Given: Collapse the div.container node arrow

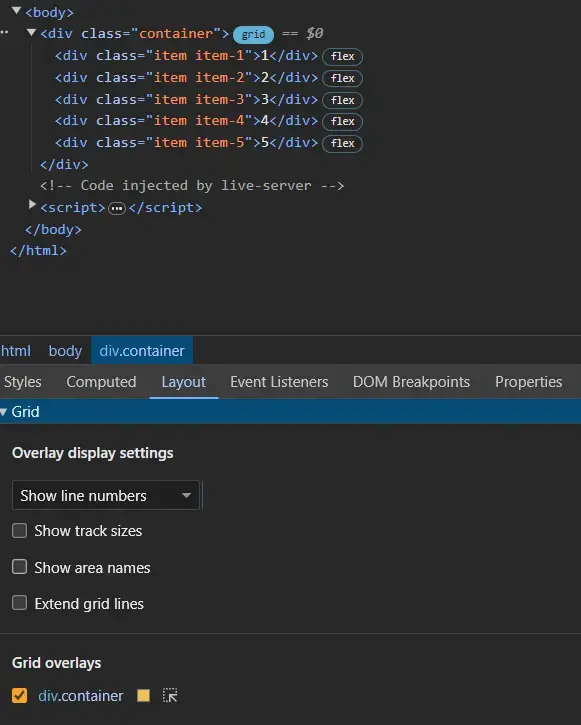Looking at the screenshot, I should coord(31,32).
